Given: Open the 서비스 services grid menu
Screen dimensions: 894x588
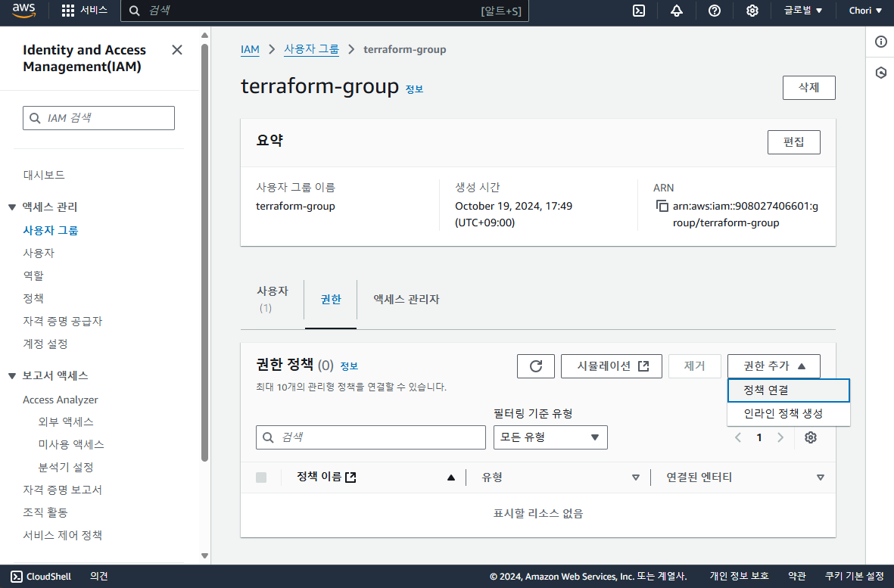Looking at the screenshot, I should pyautogui.click(x=84, y=11).
